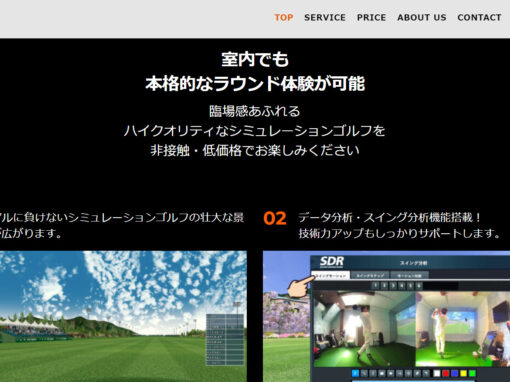Viewport: 510px width, 382px height.
Task: Select frame number 6 button
Action: tap(419, 286)
